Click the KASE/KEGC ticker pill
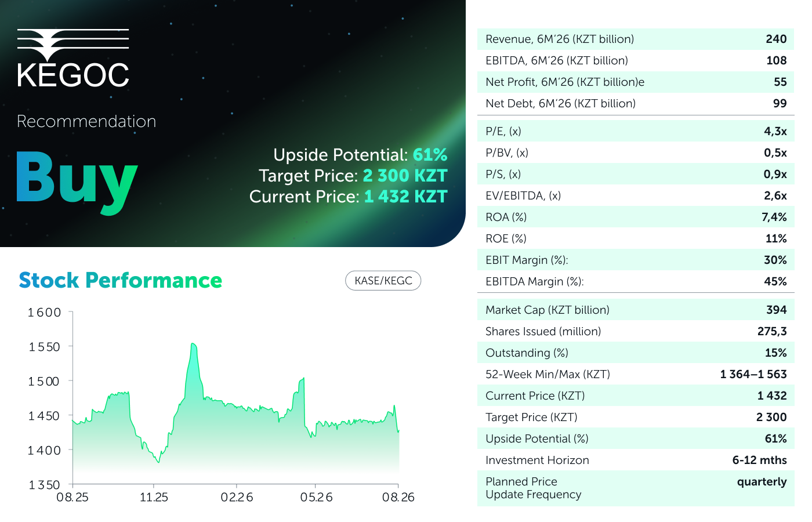The height and width of the screenshot is (522, 812). pyautogui.click(x=383, y=281)
